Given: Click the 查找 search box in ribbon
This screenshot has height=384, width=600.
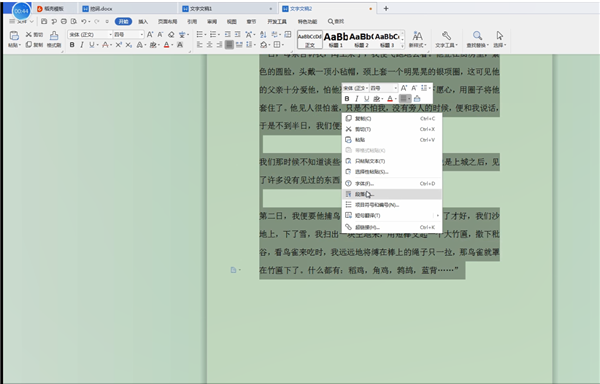Looking at the screenshot, I should (336, 21).
